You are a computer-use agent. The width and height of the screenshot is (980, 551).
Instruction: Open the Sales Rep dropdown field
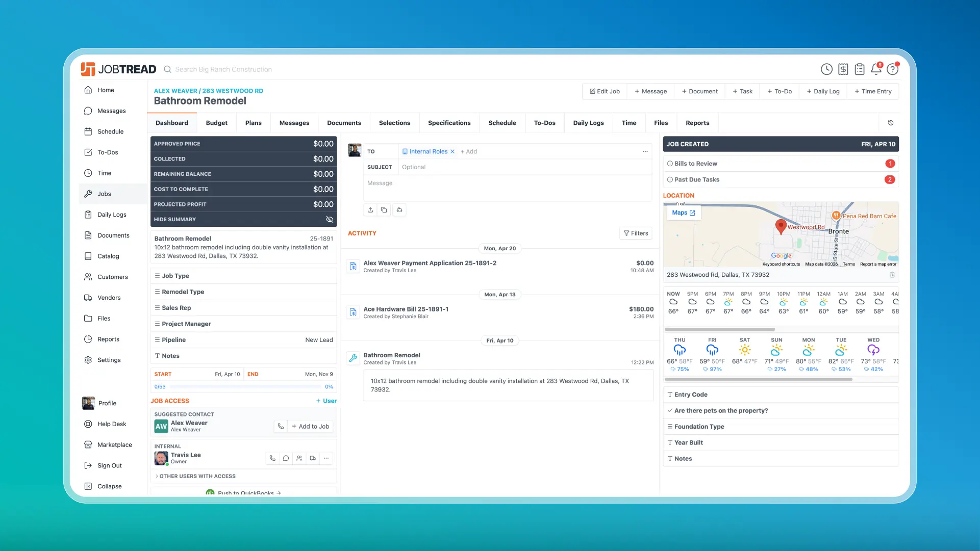coord(244,308)
